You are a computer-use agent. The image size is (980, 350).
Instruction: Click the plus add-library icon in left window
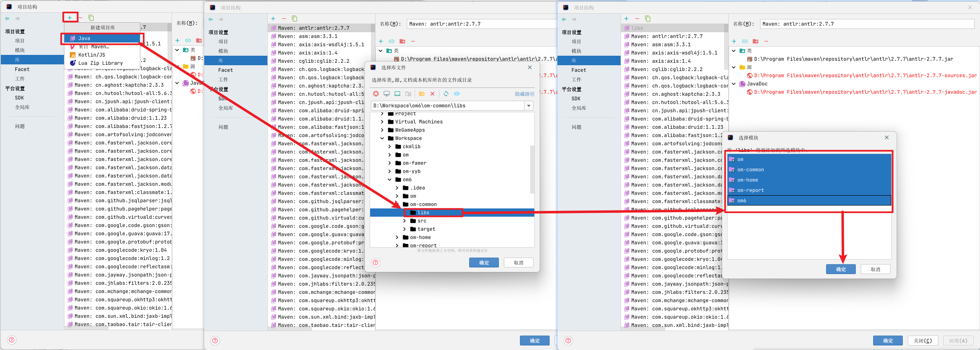point(70,18)
